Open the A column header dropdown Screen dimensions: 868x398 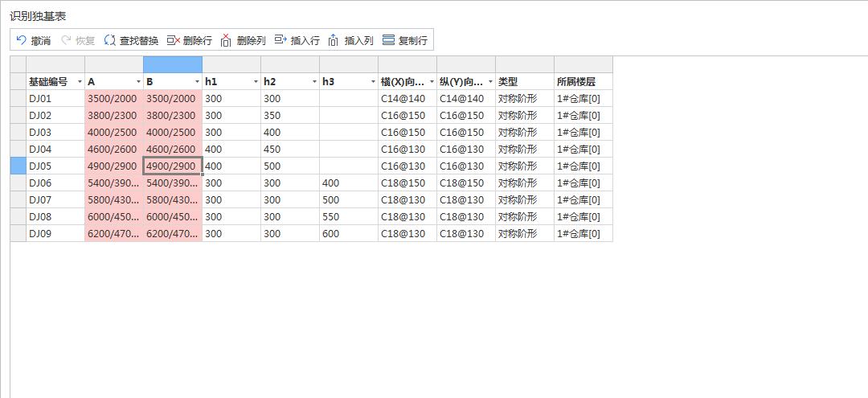[x=139, y=82]
